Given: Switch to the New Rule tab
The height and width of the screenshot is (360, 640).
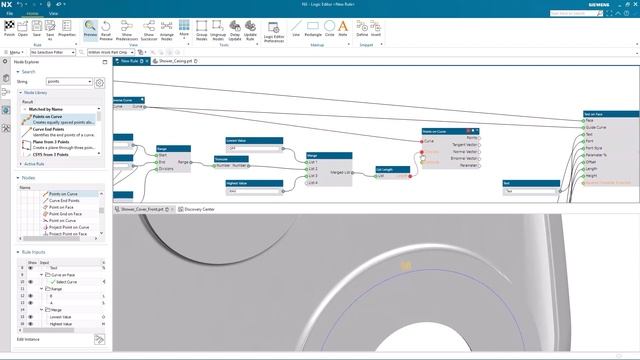Looking at the screenshot, I should [132, 61].
